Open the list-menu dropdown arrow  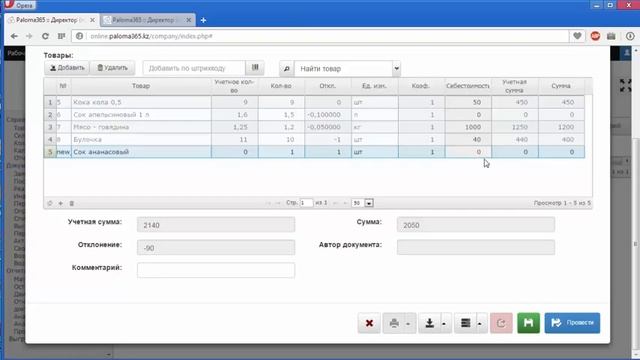click(x=480, y=324)
